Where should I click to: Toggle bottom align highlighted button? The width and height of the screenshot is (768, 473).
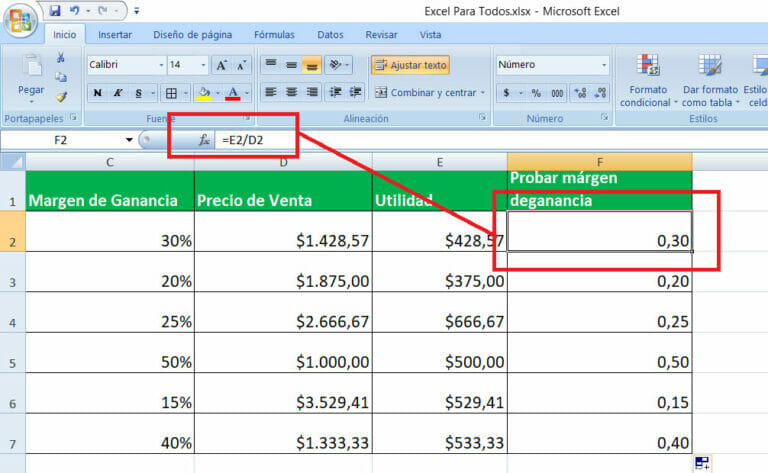311,65
